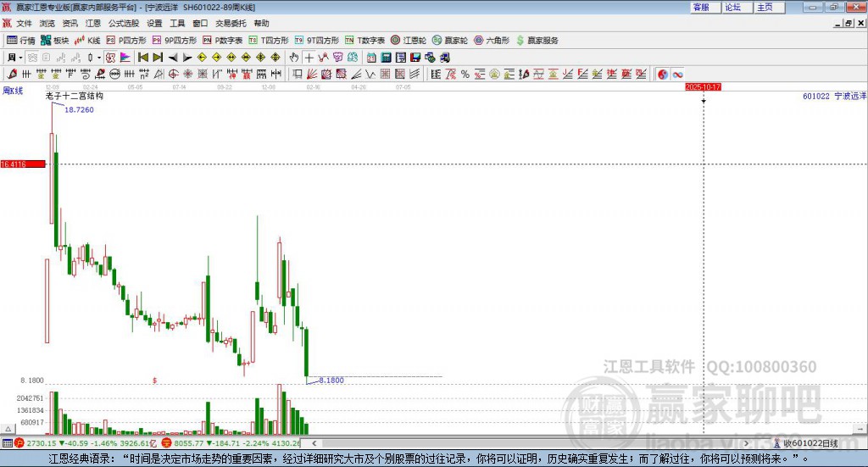Jump to last bar with skip-forward icon
This screenshot has width=868, height=467.
click(x=158, y=58)
